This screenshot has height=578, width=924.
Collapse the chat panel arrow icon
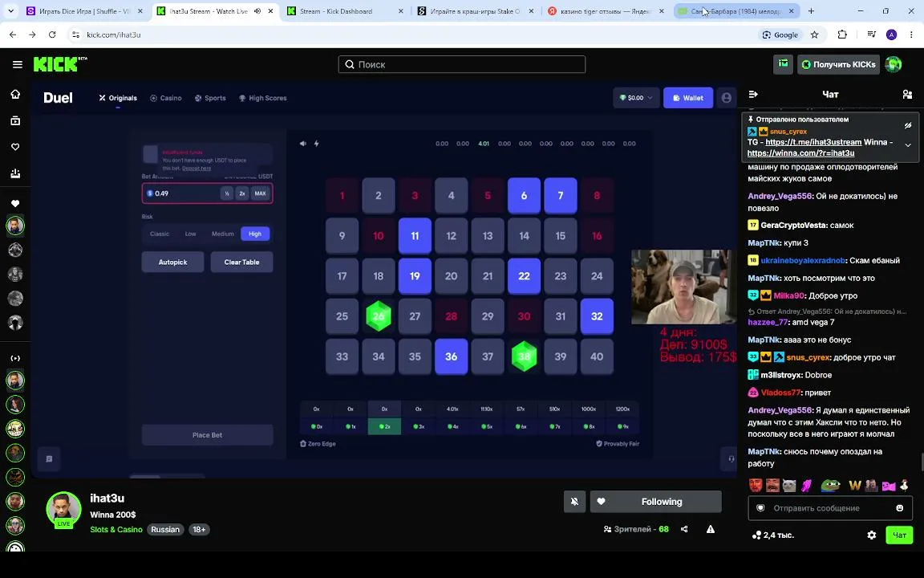(x=753, y=95)
